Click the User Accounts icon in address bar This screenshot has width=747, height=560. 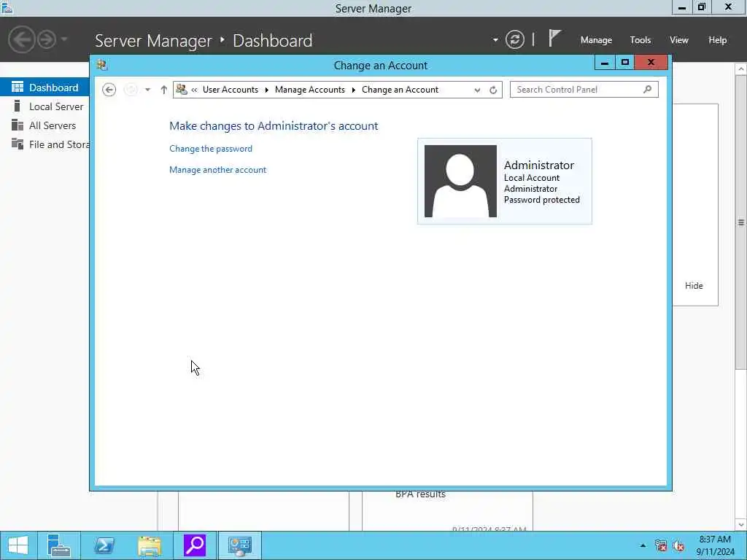[182, 89]
